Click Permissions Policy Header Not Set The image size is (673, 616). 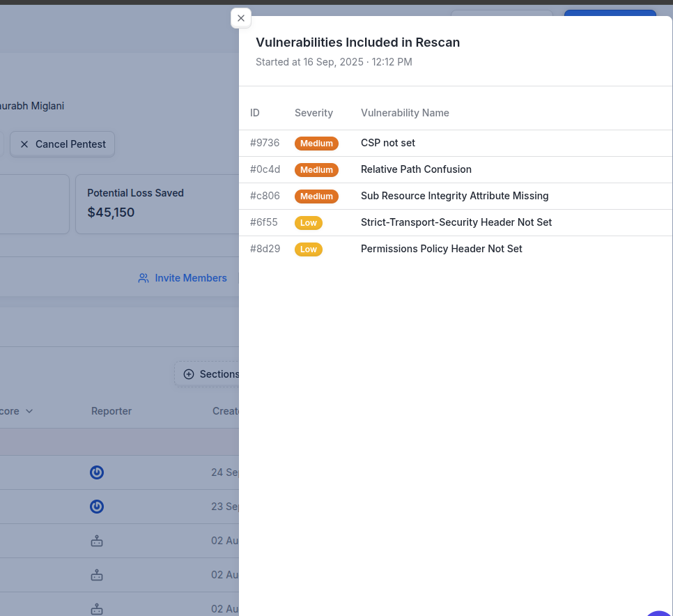[441, 249]
